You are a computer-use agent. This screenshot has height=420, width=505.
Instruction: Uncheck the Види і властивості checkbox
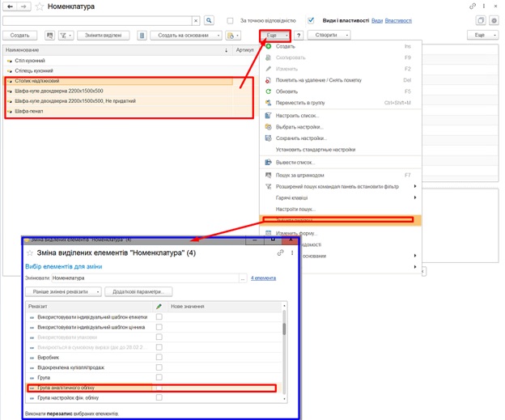pyautogui.click(x=311, y=20)
